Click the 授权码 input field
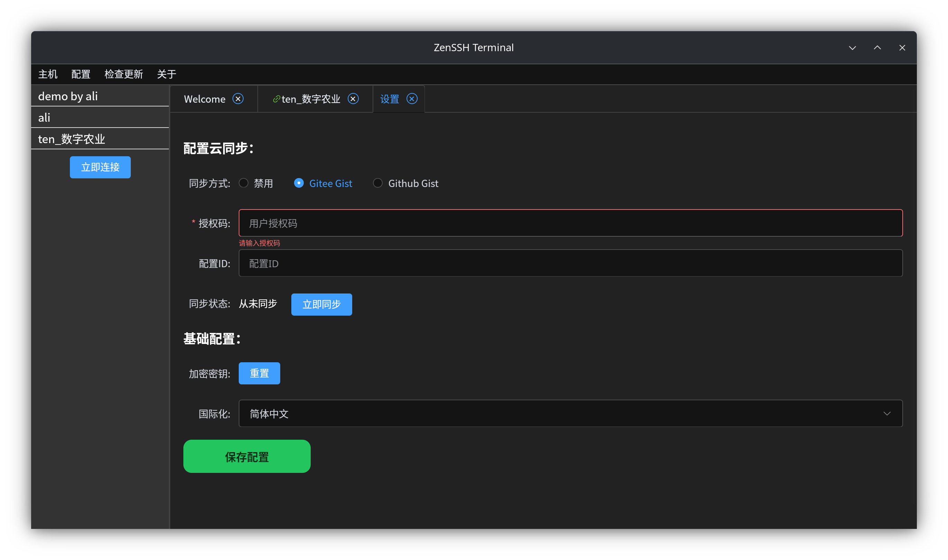The image size is (948, 560). (570, 223)
